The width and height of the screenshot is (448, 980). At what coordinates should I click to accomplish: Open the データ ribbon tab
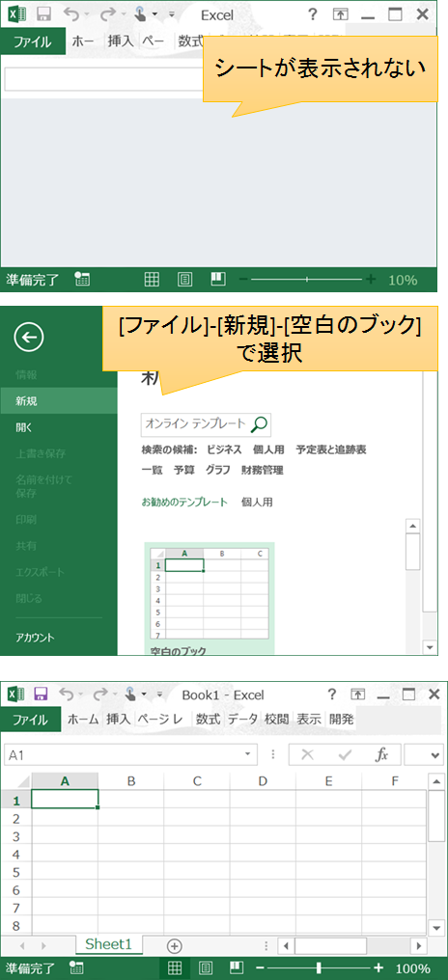point(242,720)
